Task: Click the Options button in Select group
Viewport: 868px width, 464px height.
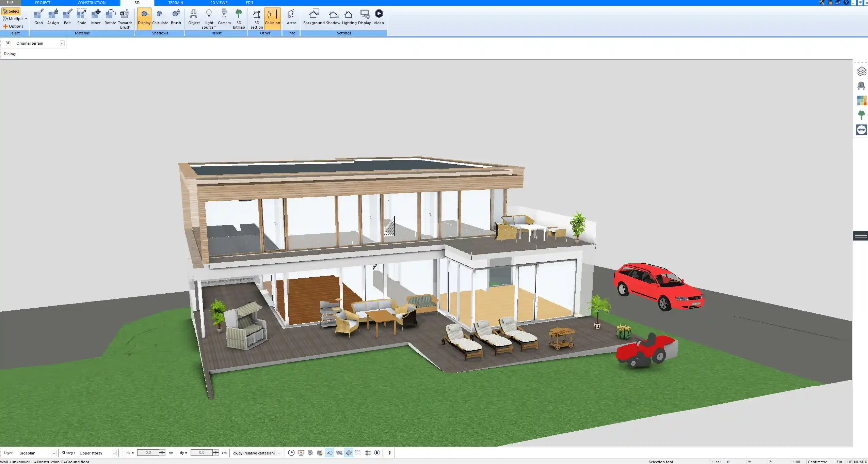Action: [x=15, y=26]
